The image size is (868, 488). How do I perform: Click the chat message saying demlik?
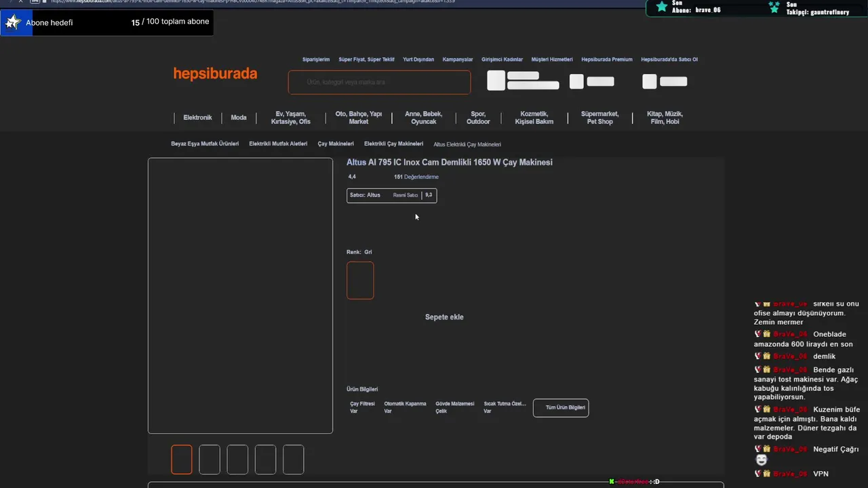[x=825, y=357]
